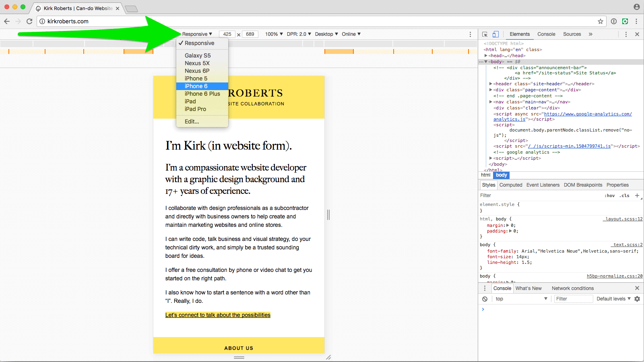Choose Nexus 5X from device list
The image size is (644, 362).
point(202,63)
